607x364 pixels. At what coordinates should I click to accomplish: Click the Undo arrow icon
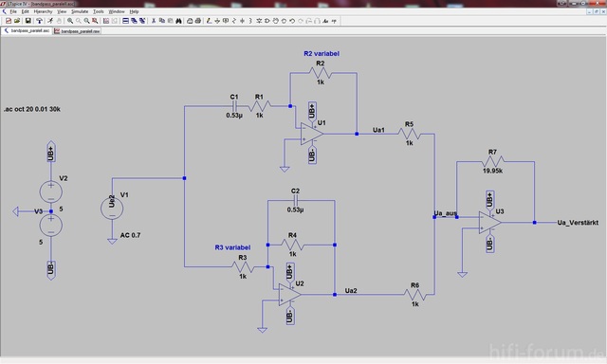(292, 21)
